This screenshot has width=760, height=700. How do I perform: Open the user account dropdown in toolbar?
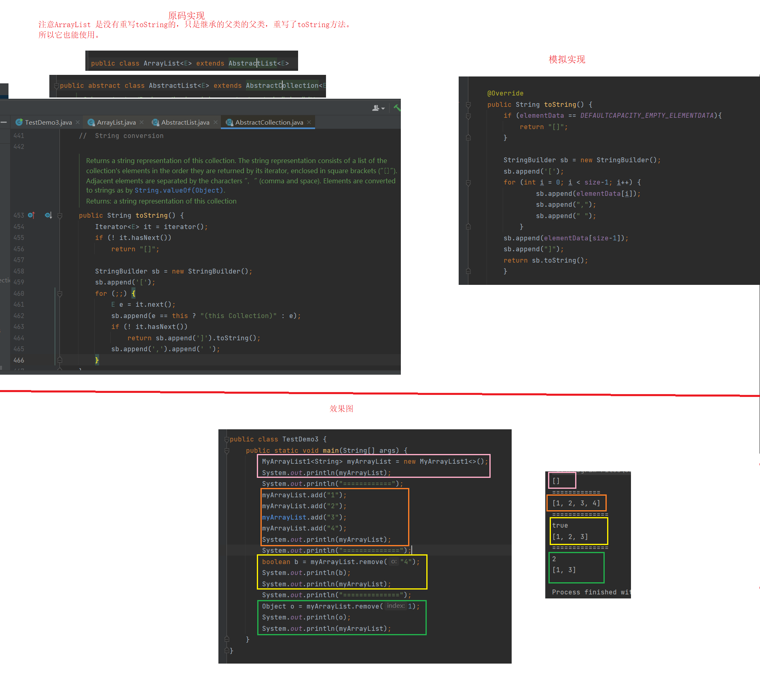click(x=378, y=108)
